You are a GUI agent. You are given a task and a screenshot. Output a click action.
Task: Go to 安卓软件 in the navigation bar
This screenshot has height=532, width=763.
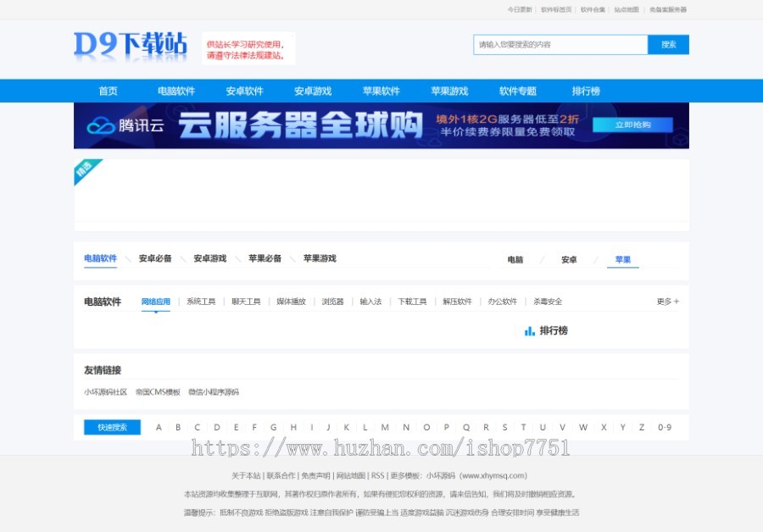(x=244, y=91)
